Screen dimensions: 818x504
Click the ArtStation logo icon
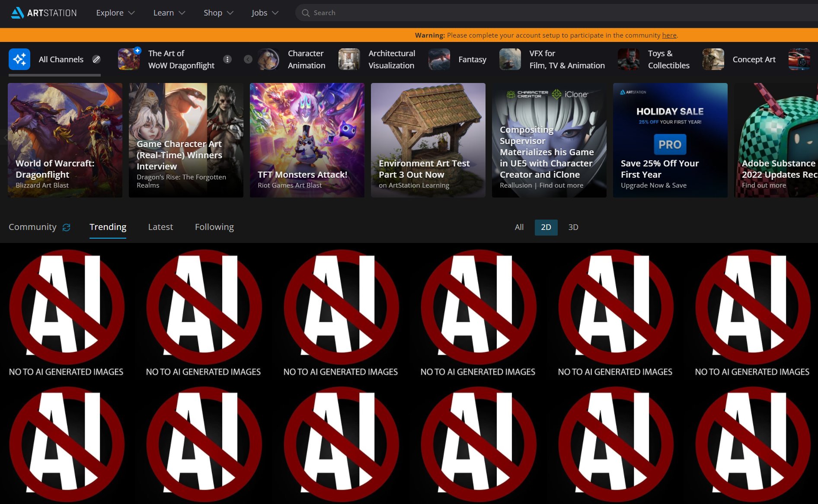(17, 13)
